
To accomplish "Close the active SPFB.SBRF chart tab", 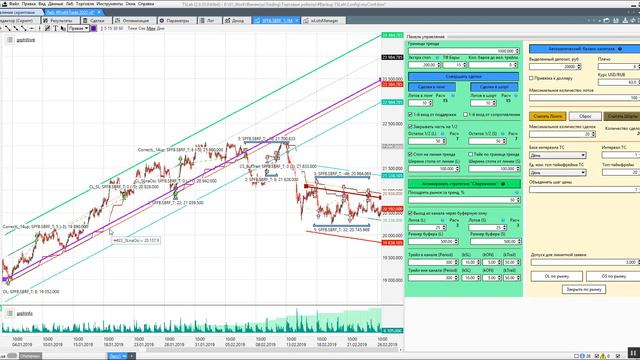I will point(297,20).
